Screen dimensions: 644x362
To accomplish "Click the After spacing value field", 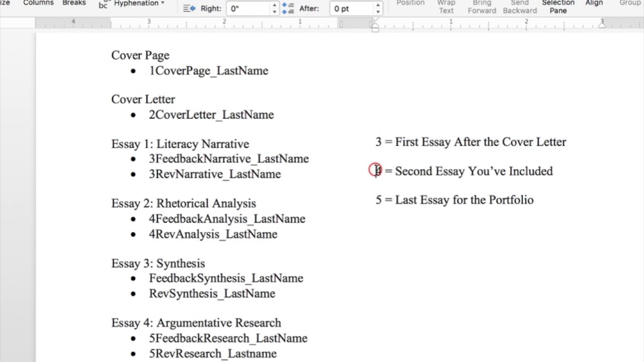I will [352, 9].
